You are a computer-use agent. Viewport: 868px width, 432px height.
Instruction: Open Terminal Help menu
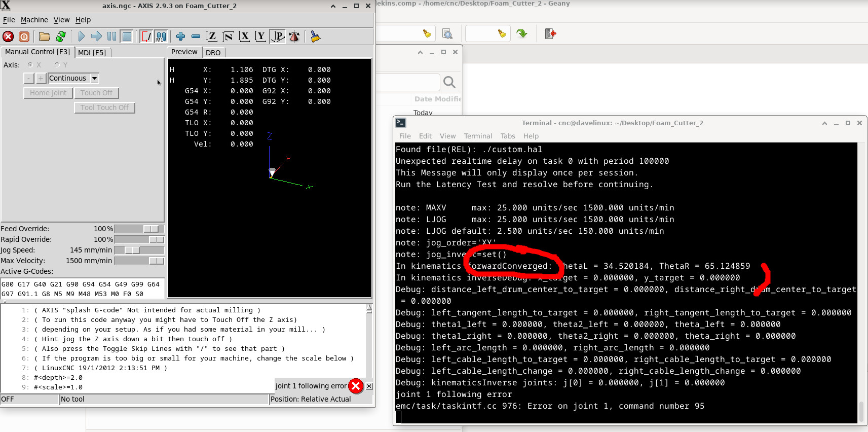(531, 136)
